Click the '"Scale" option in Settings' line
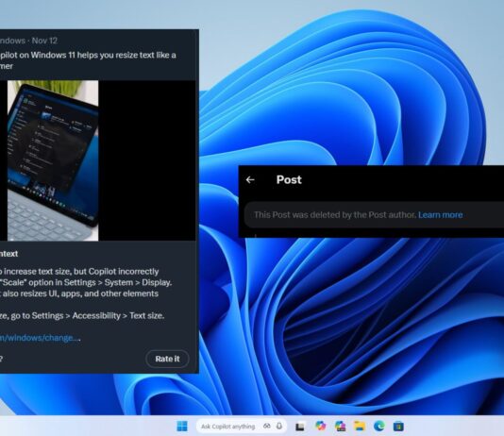The width and height of the screenshot is (504, 436). (86, 282)
